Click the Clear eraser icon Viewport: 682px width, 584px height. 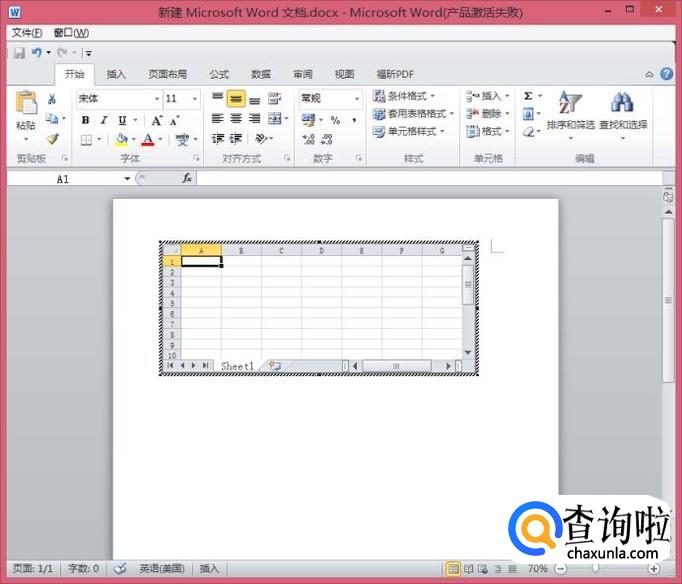(528, 132)
